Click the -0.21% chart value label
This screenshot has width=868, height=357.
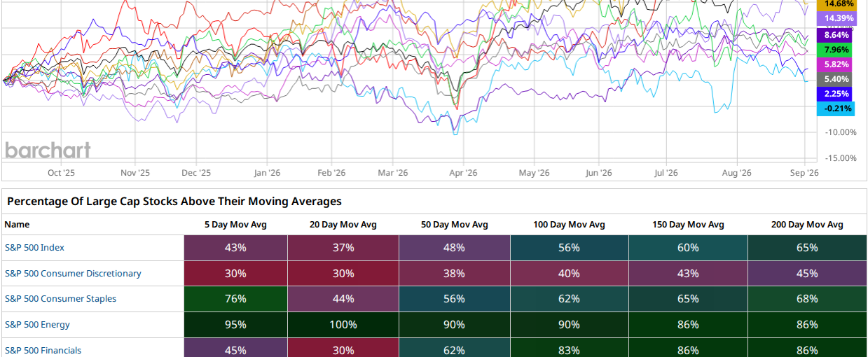(x=836, y=108)
